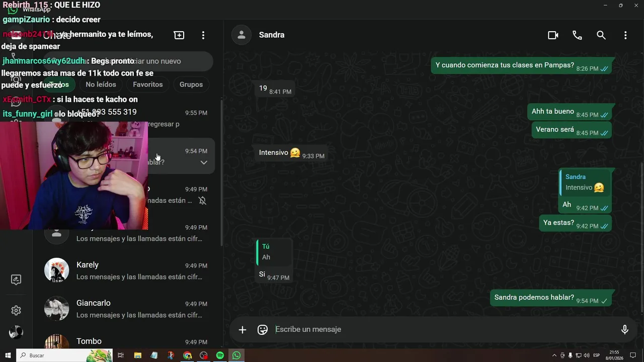Click the new chat icon
644x362 pixels.
tap(179, 35)
